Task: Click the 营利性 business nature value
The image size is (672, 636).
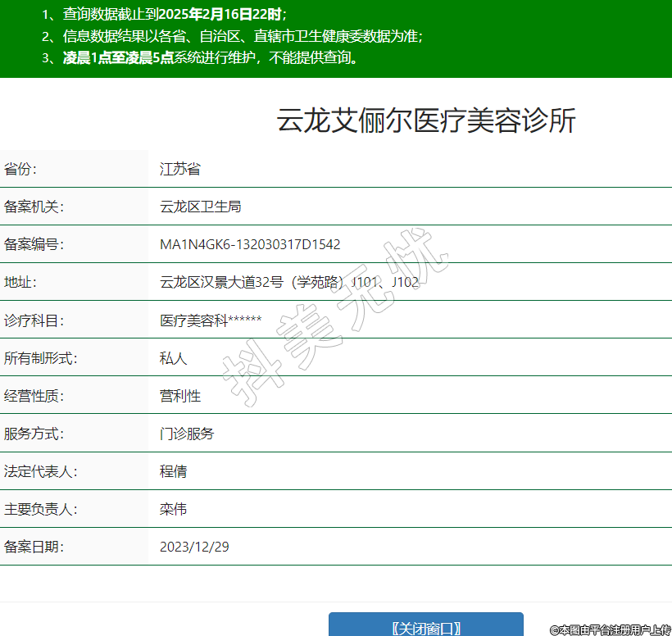Action: (x=180, y=396)
